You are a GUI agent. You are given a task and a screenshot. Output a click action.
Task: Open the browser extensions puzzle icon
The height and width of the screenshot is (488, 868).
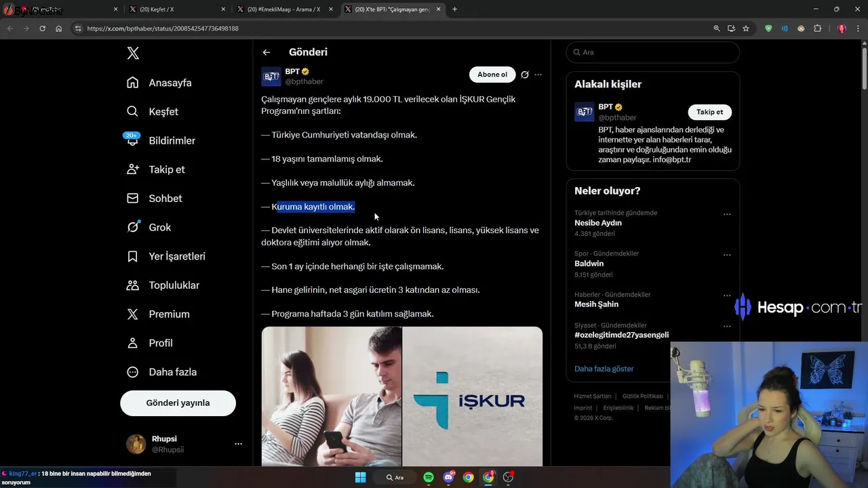pos(817,28)
